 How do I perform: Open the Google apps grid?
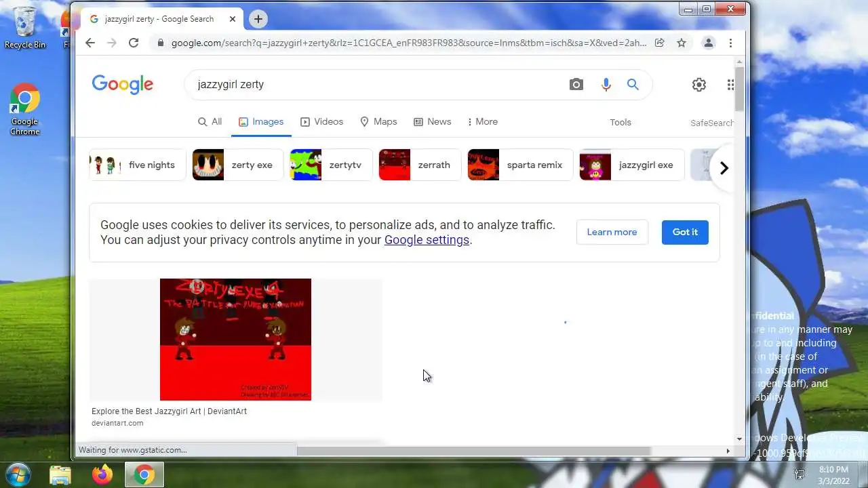(730, 85)
